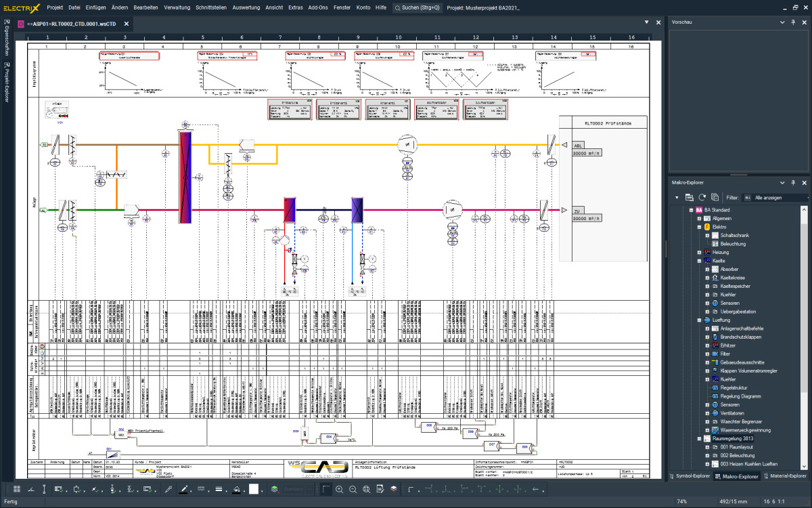
Task: Select the zoom-out magnifier tool
Action: tap(353, 490)
